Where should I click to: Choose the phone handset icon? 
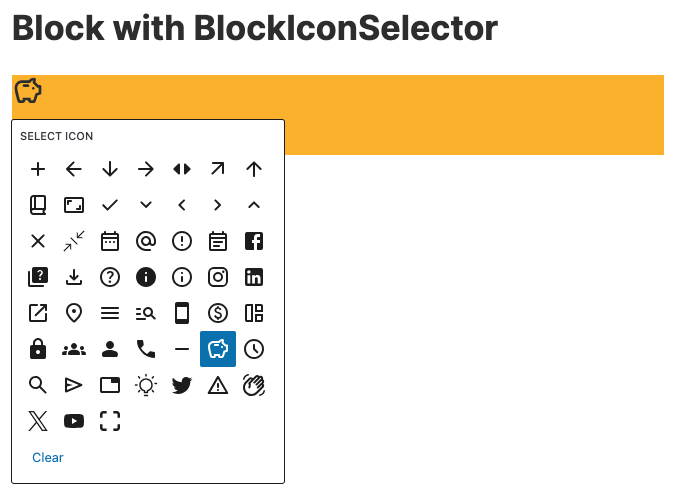[146, 349]
